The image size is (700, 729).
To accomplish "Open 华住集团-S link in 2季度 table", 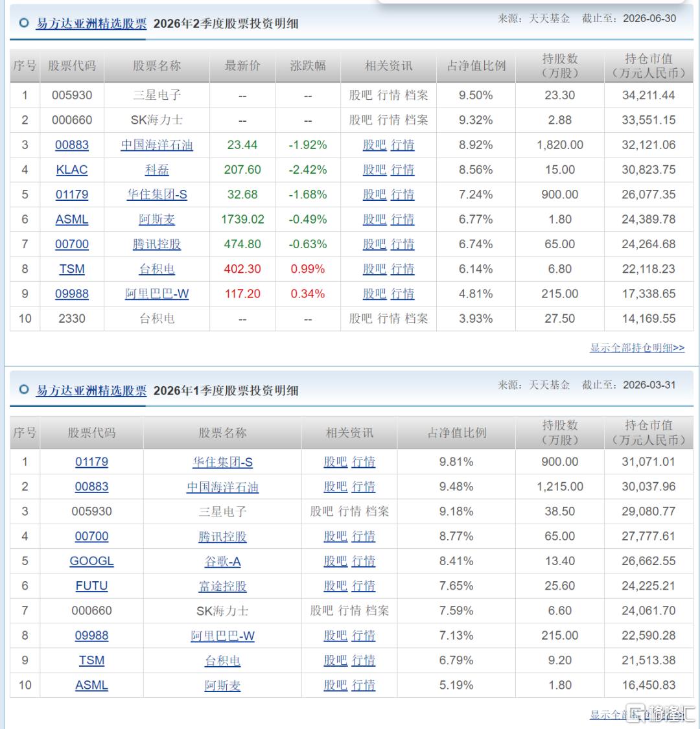I will pos(157,194).
